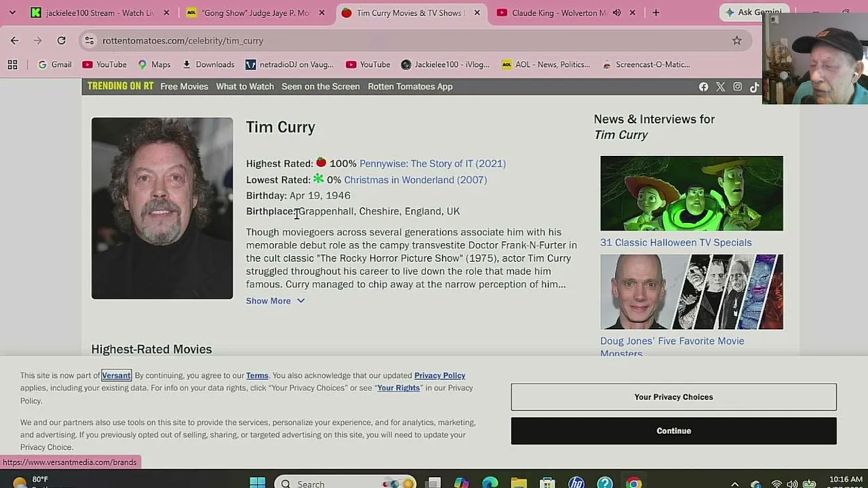Switch to the "Gong Show" Judge tab
This screenshot has width=868, height=488.
tap(255, 13)
